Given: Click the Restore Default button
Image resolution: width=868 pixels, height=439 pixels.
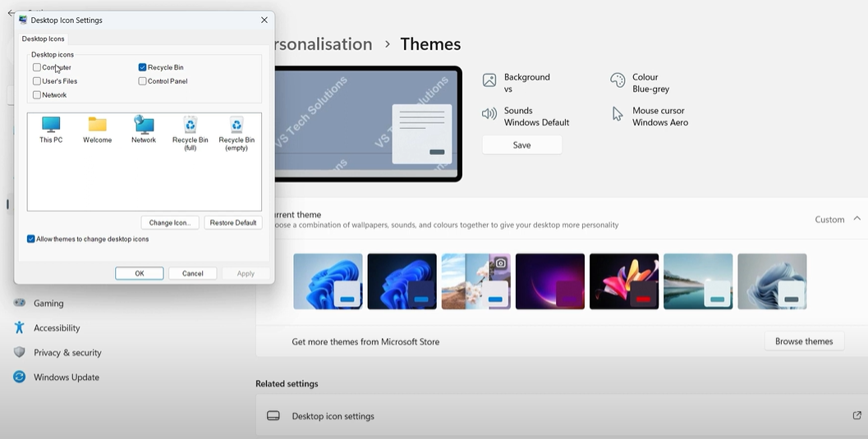Looking at the screenshot, I should click(233, 223).
